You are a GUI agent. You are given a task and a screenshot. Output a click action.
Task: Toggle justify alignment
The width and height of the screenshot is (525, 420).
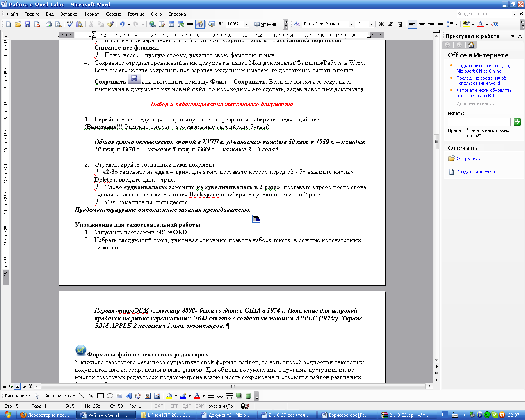tap(441, 24)
